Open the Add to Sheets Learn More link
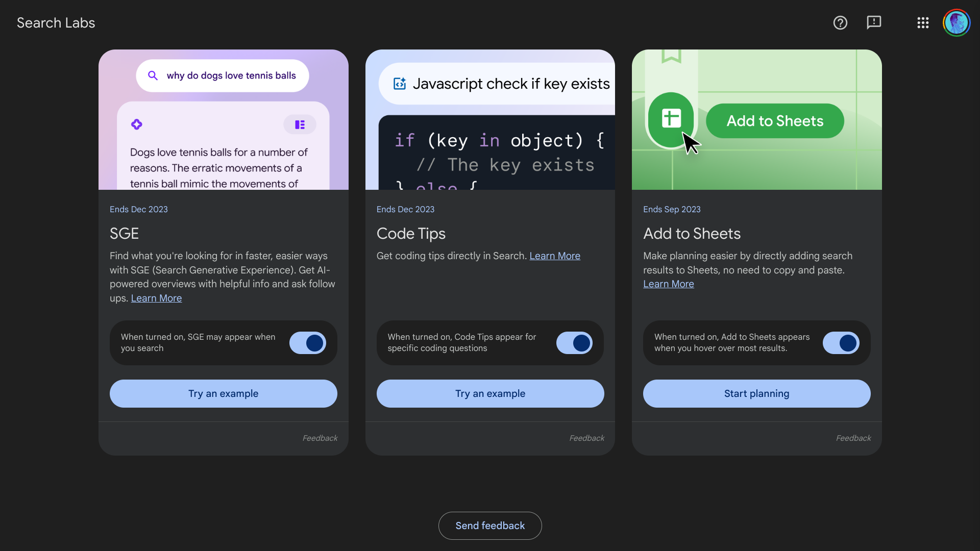 pos(669,284)
